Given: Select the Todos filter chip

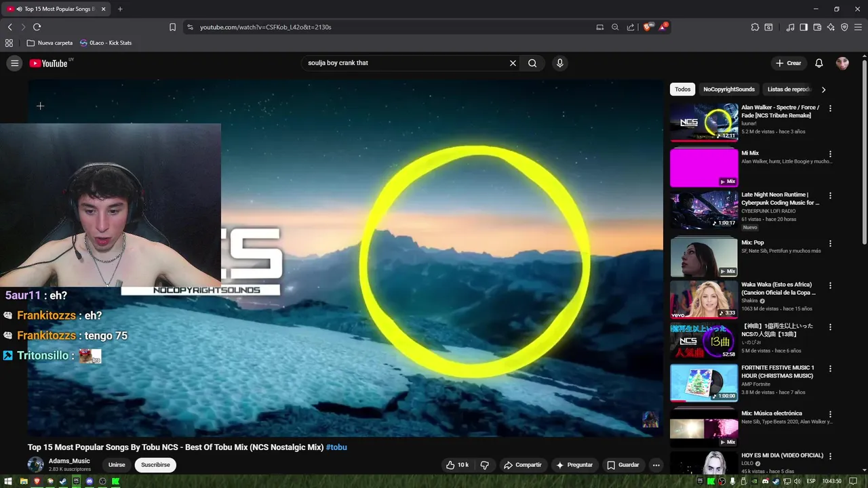Looking at the screenshot, I should click(683, 89).
